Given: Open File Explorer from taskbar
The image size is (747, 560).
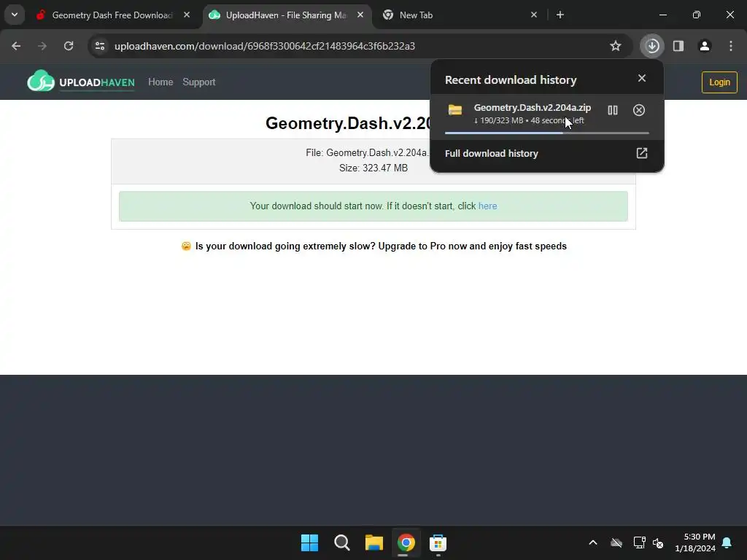Looking at the screenshot, I should [374, 542].
